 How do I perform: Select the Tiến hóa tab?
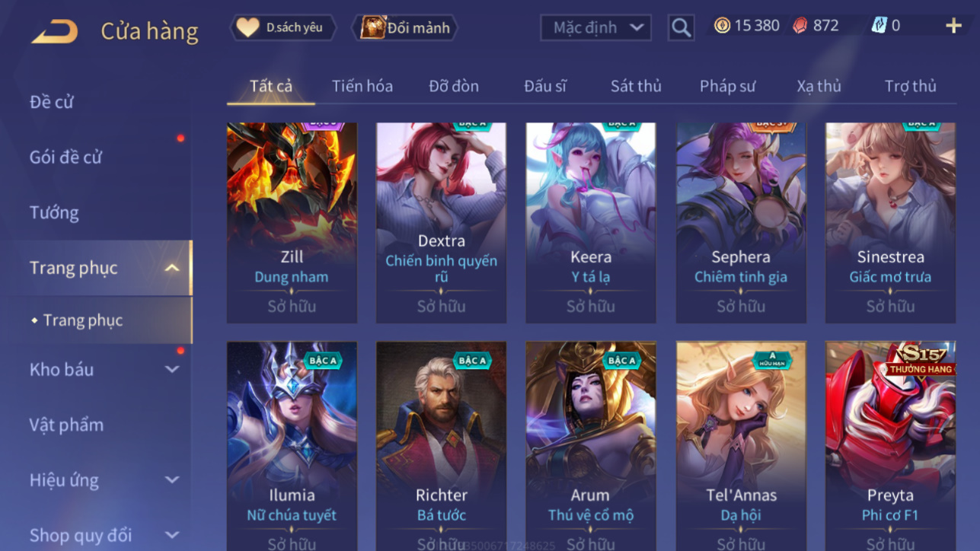click(x=362, y=86)
